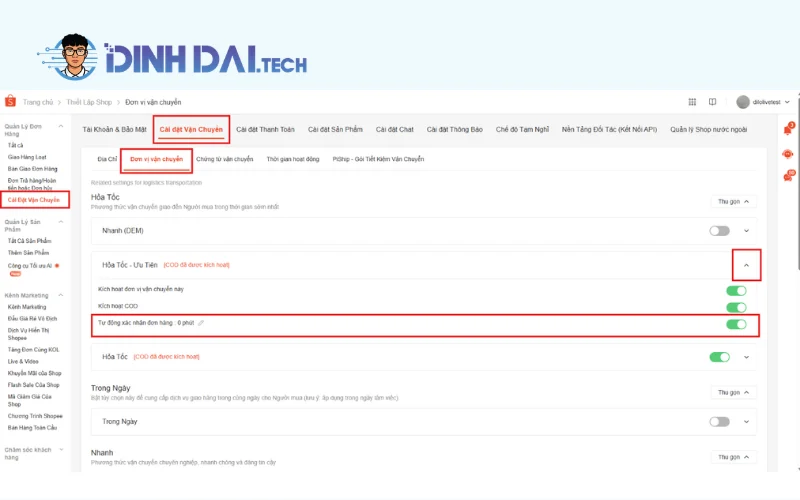This screenshot has width=800, height=500.
Task: Open Công cụ Tối ưu AI link
Action: point(30,266)
